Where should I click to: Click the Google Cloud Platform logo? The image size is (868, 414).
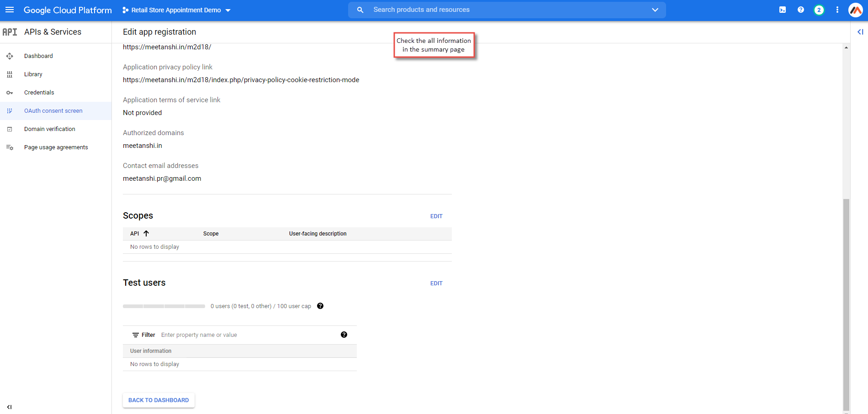[68, 10]
